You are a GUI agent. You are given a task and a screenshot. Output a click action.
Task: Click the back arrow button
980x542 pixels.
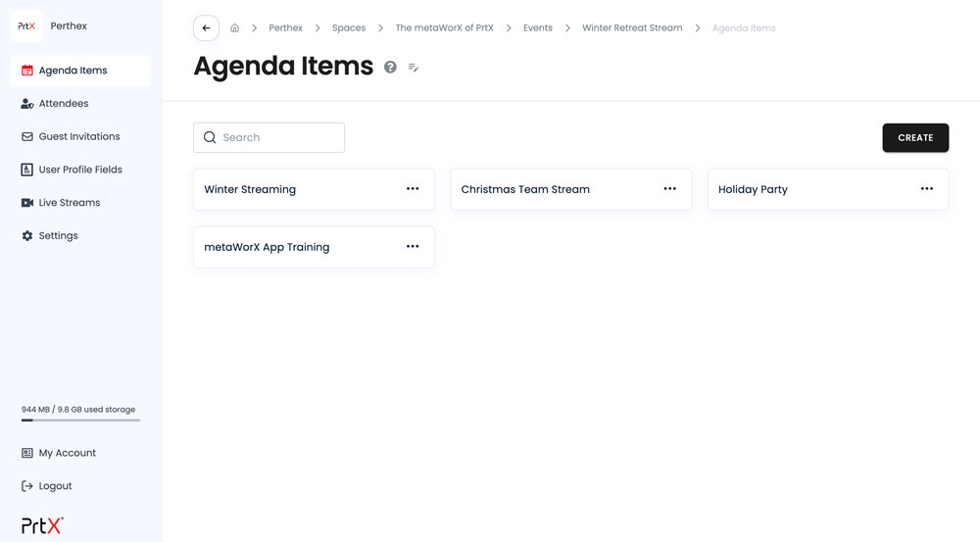click(206, 28)
